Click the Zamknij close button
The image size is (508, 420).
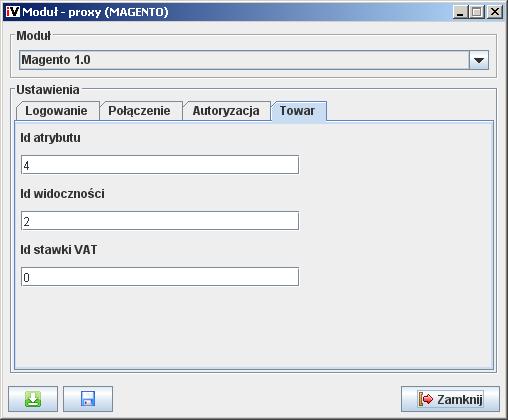pos(450,399)
